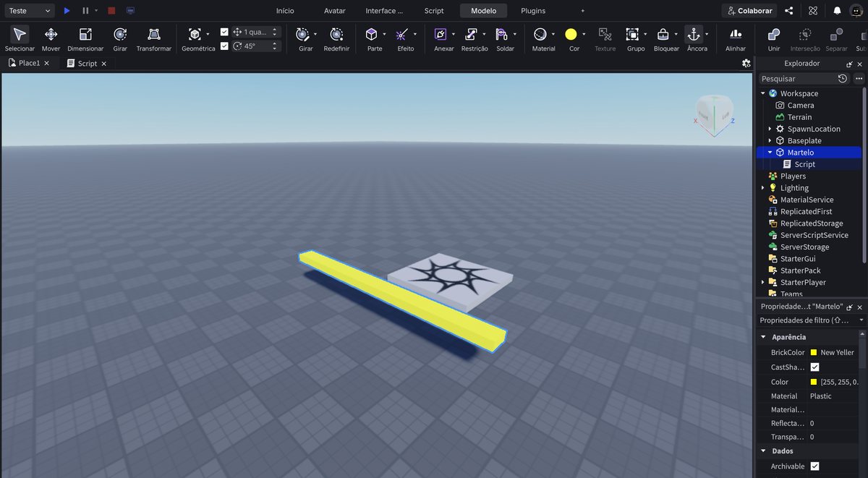Collapse the Aparência properties section
This screenshot has height=478, width=868.
pyautogui.click(x=763, y=337)
